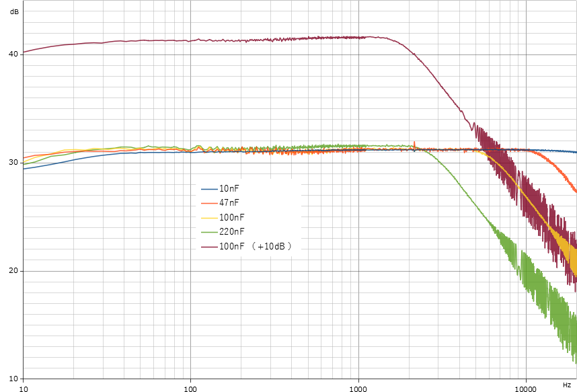Click the 10000 tick on frequency axis
Image resolution: width=577 pixels, height=392 pixels.
[525, 389]
